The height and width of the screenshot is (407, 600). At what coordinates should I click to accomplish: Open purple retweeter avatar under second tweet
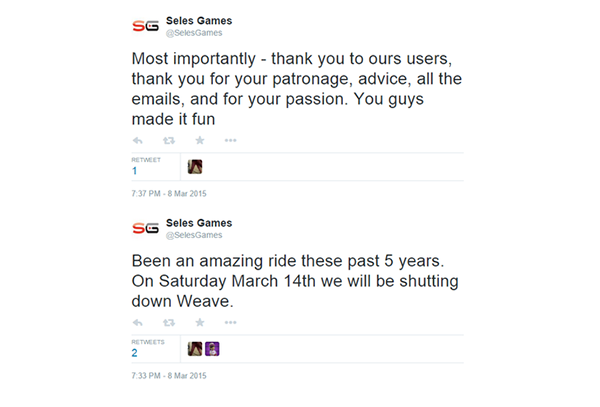(x=212, y=349)
